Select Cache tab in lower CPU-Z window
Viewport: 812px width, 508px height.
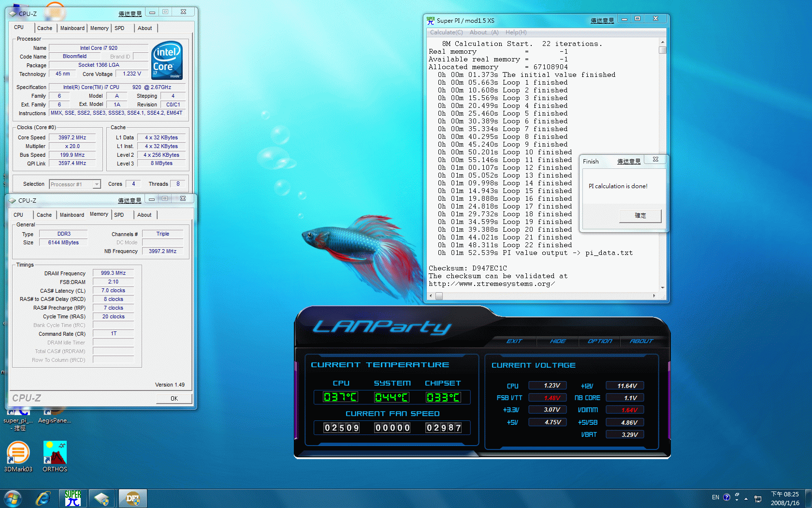coord(44,215)
